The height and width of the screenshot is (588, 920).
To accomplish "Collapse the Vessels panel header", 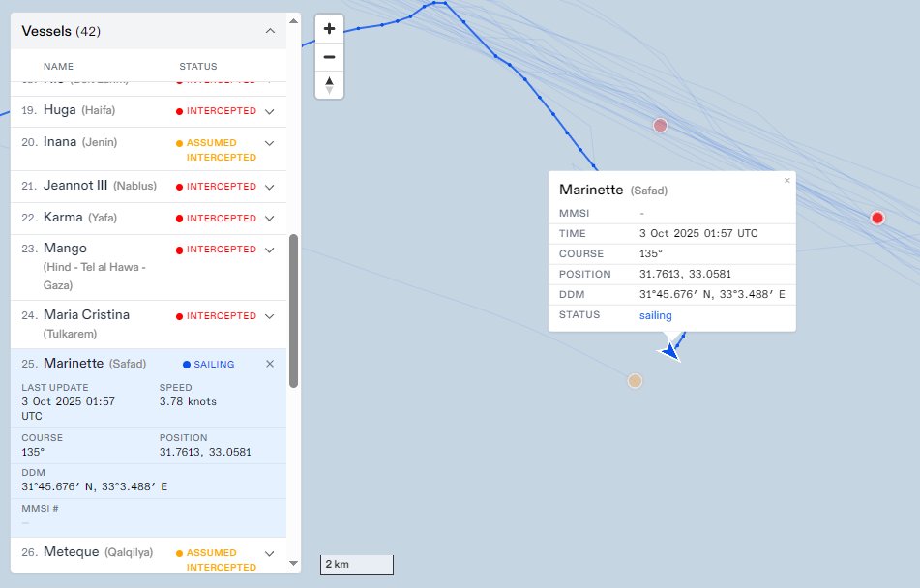I will click(x=270, y=31).
